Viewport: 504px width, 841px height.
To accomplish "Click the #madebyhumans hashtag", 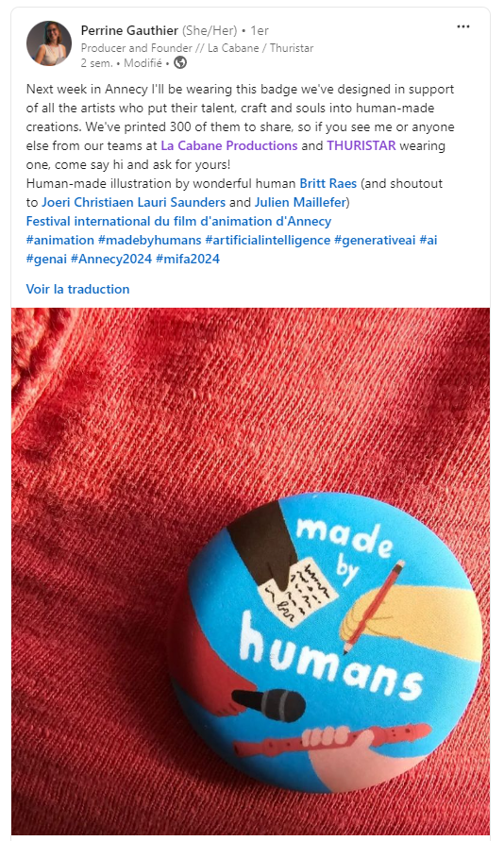I will tap(149, 240).
